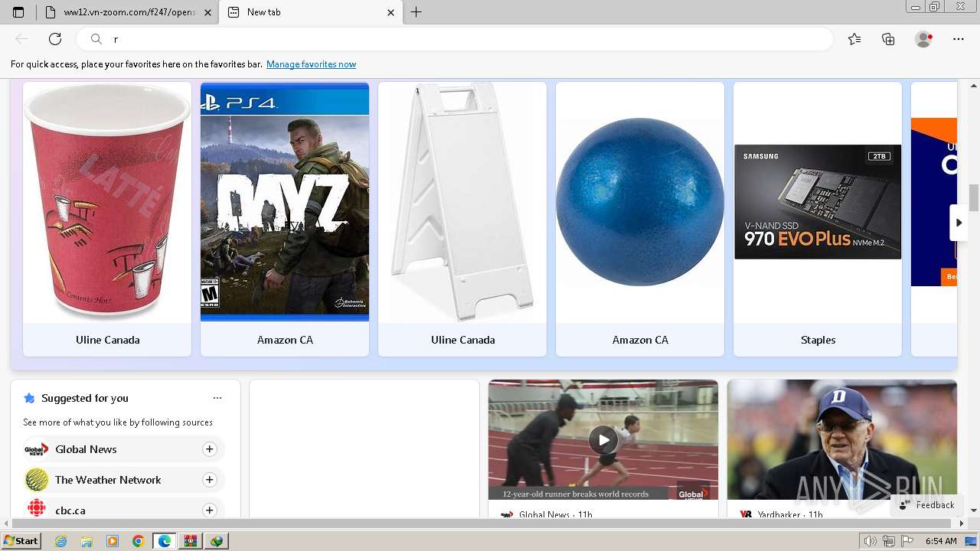Show next products with carousel arrow
Screen dimensions: 980x551
coord(958,223)
